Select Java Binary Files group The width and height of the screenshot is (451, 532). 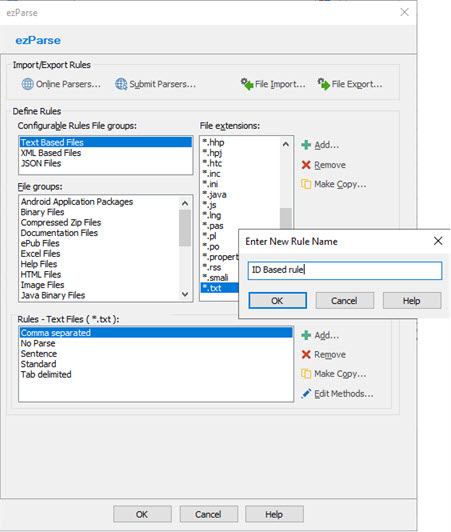(x=99, y=296)
